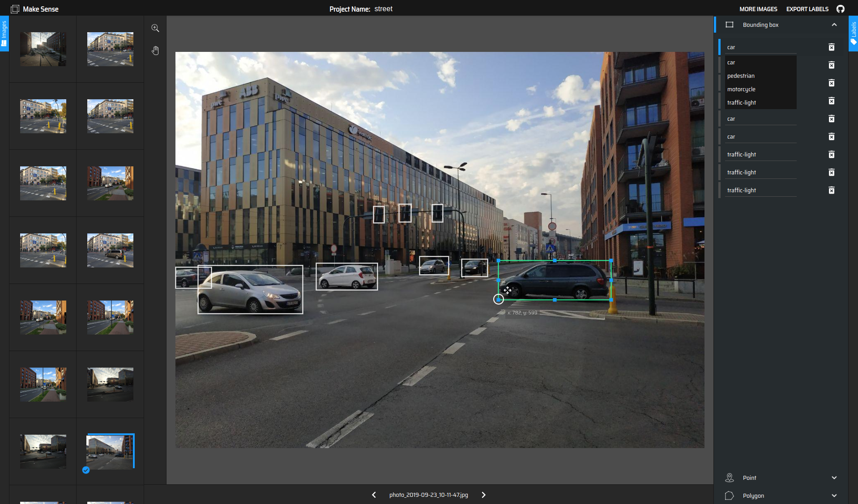The image size is (858, 504).
Task: Open label dropdown of sixth row, car
Action: pyautogui.click(x=760, y=137)
